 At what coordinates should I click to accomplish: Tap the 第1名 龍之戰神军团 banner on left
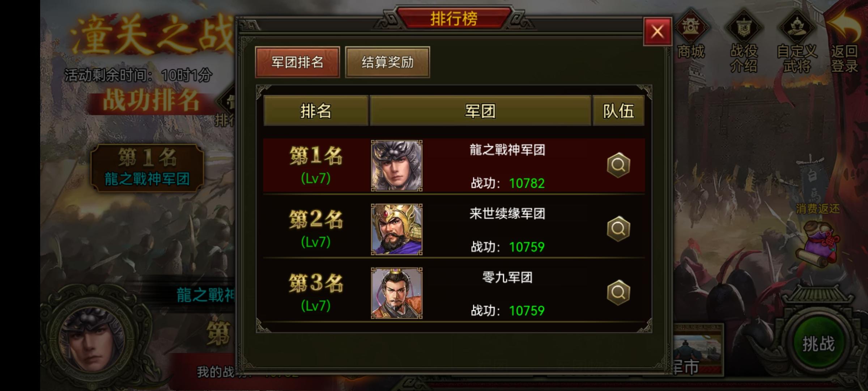[x=147, y=168]
